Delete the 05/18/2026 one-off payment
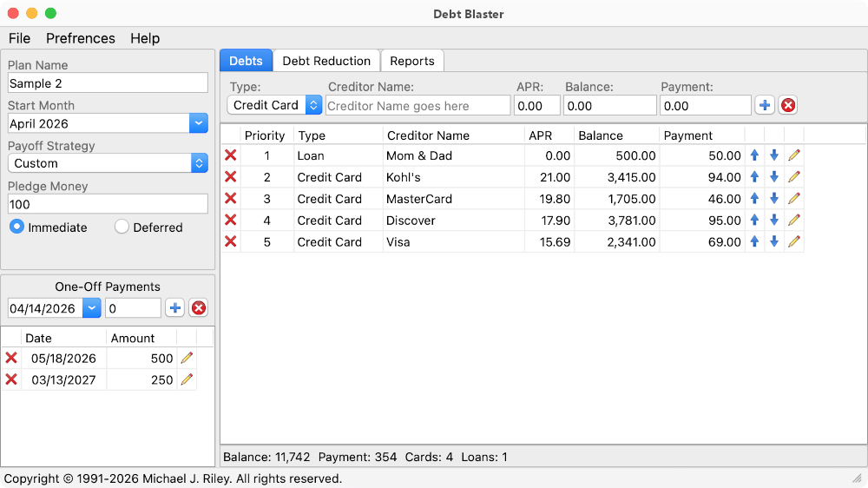This screenshot has width=868, height=488. (11, 358)
